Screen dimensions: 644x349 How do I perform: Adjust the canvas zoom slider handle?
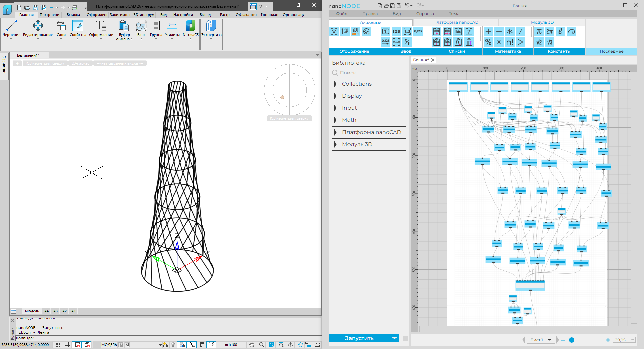coord(572,340)
